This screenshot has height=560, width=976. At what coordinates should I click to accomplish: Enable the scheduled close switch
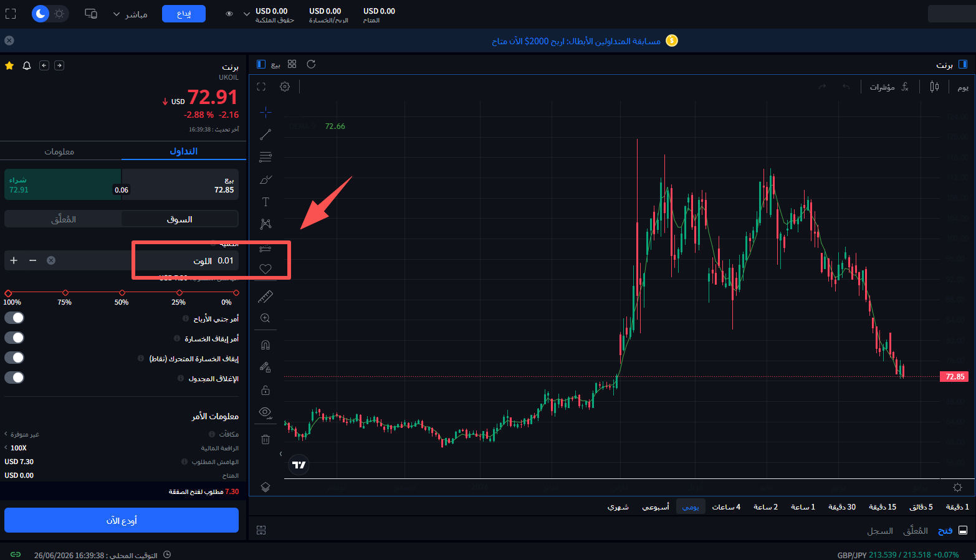(14, 377)
